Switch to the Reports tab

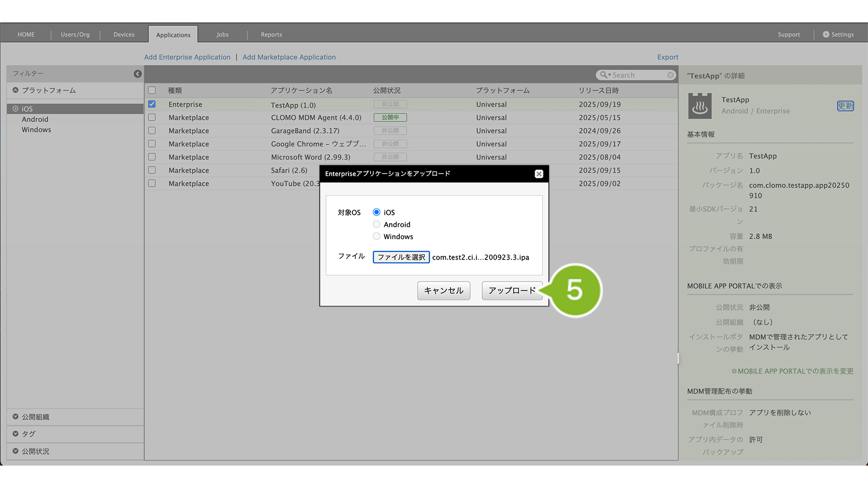click(271, 35)
